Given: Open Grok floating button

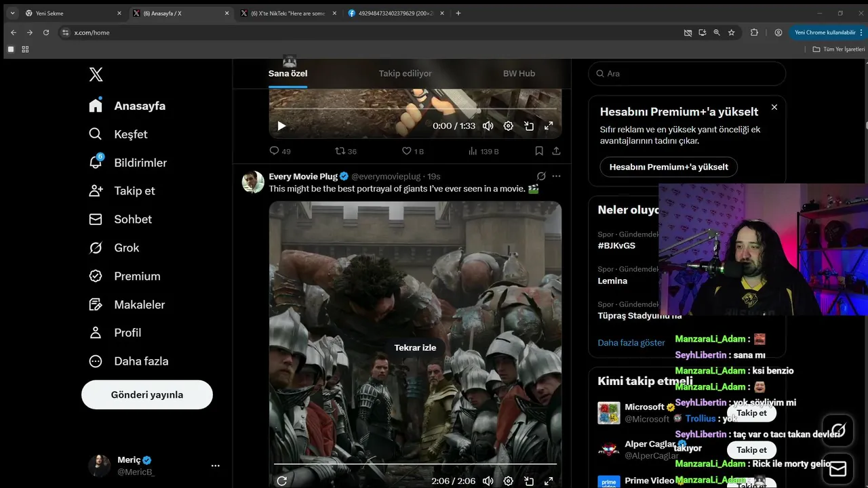Looking at the screenshot, I should tap(838, 430).
